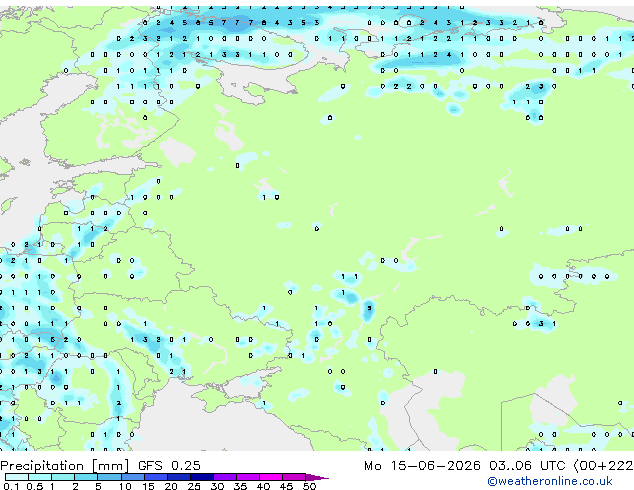Click the '50' legend scale label
Image resolution: width=634 pixels, height=490 pixels.
coord(309,486)
